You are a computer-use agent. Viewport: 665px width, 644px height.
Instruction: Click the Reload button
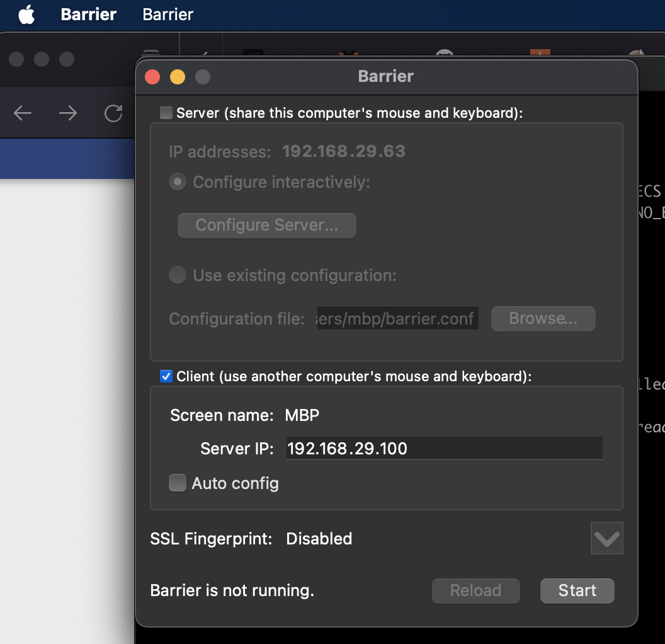click(x=475, y=590)
